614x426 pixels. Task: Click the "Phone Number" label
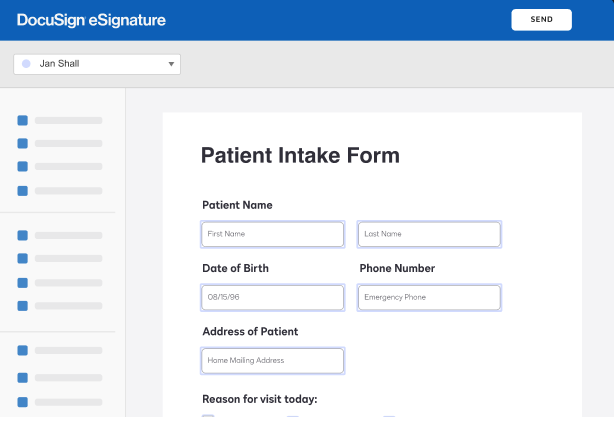[x=397, y=268]
